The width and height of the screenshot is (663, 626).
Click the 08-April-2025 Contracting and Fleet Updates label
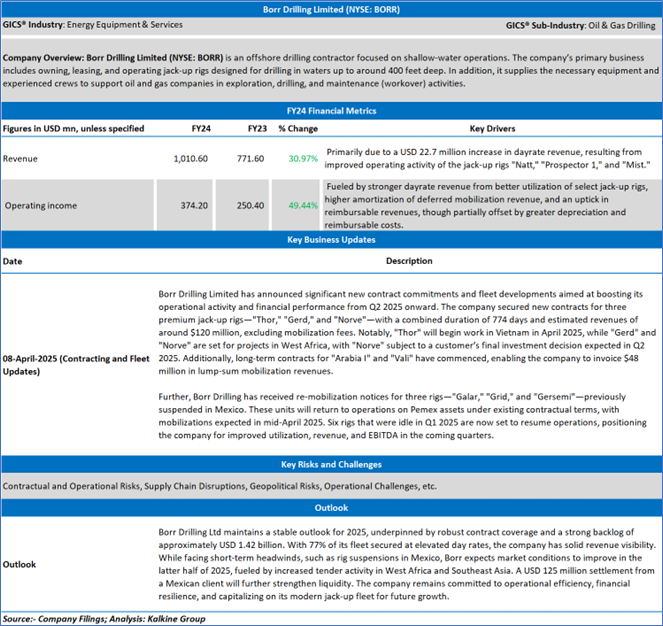pos(76,365)
